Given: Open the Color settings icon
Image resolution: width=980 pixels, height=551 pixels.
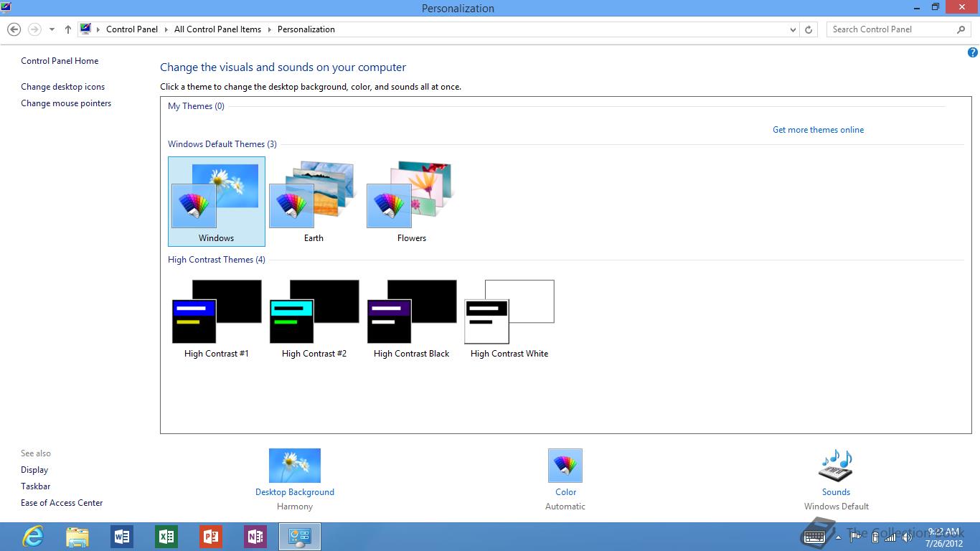Looking at the screenshot, I should click(565, 466).
